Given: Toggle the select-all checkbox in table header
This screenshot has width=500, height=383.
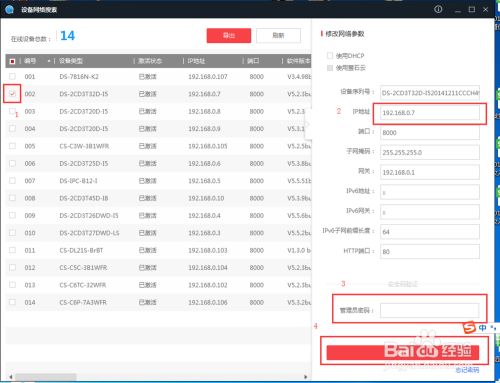Looking at the screenshot, I should [12, 61].
